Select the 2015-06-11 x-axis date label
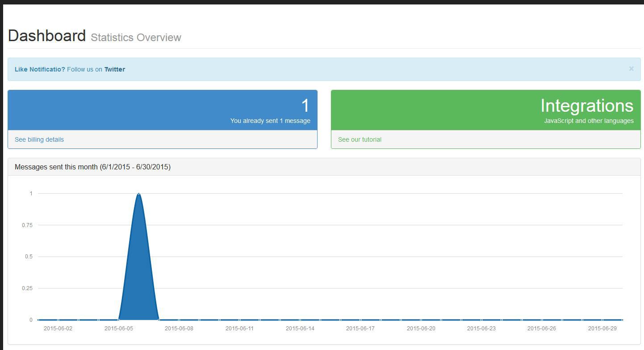The width and height of the screenshot is (644, 350). pyautogui.click(x=239, y=329)
